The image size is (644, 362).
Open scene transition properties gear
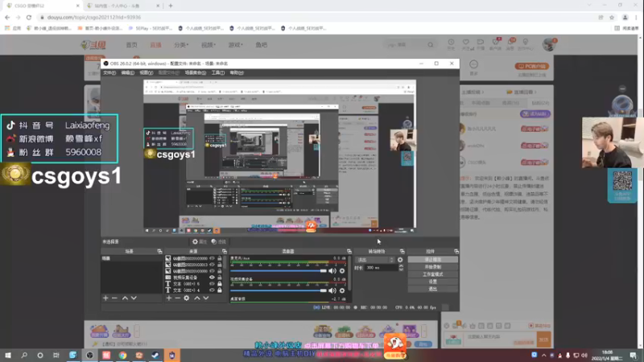pos(400,260)
